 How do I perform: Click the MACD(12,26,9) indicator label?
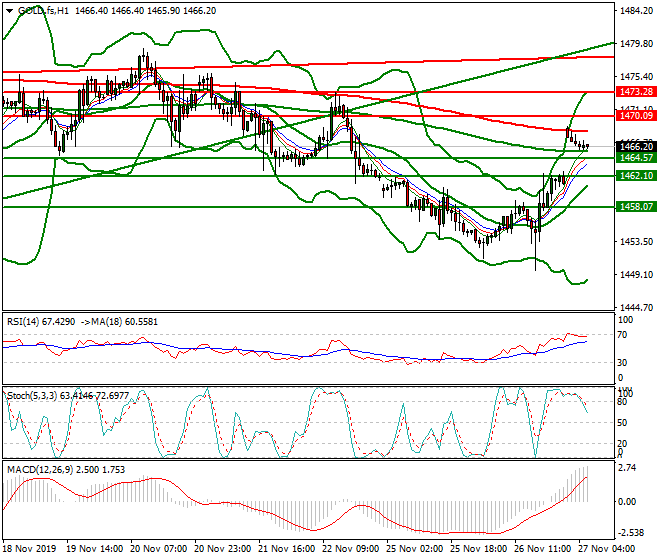pos(38,470)
